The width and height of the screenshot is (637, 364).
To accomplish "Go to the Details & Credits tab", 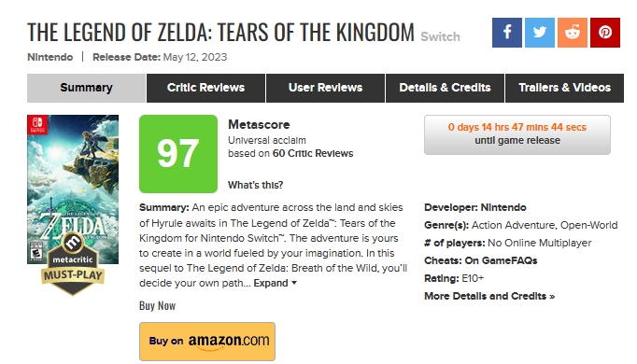I will coord(445,88).
